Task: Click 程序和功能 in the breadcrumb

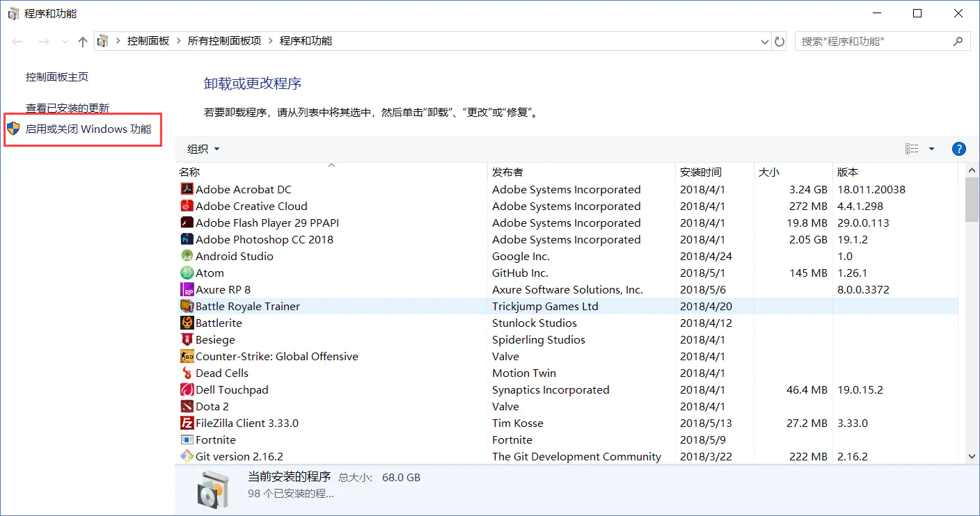Action: [306, 41]
